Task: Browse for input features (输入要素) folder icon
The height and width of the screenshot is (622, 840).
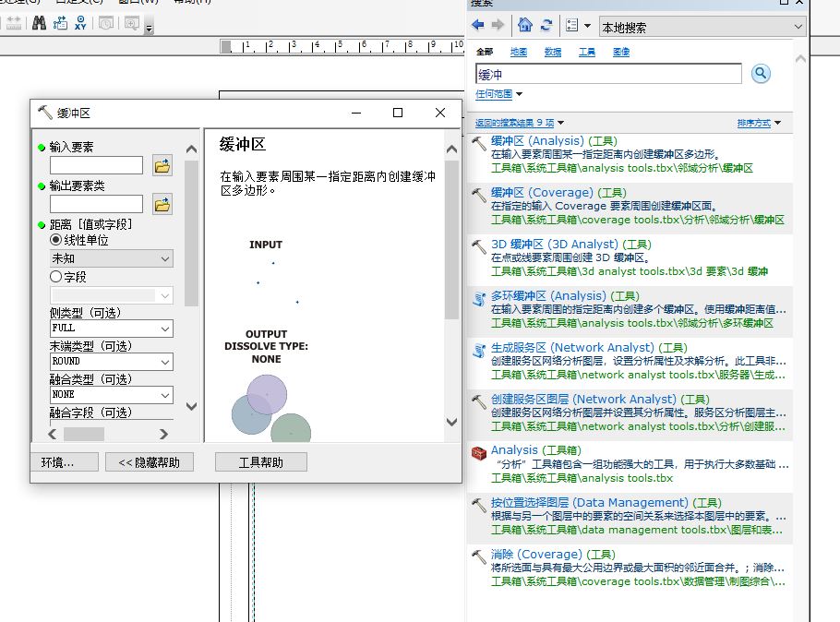Action: (162, 166)
